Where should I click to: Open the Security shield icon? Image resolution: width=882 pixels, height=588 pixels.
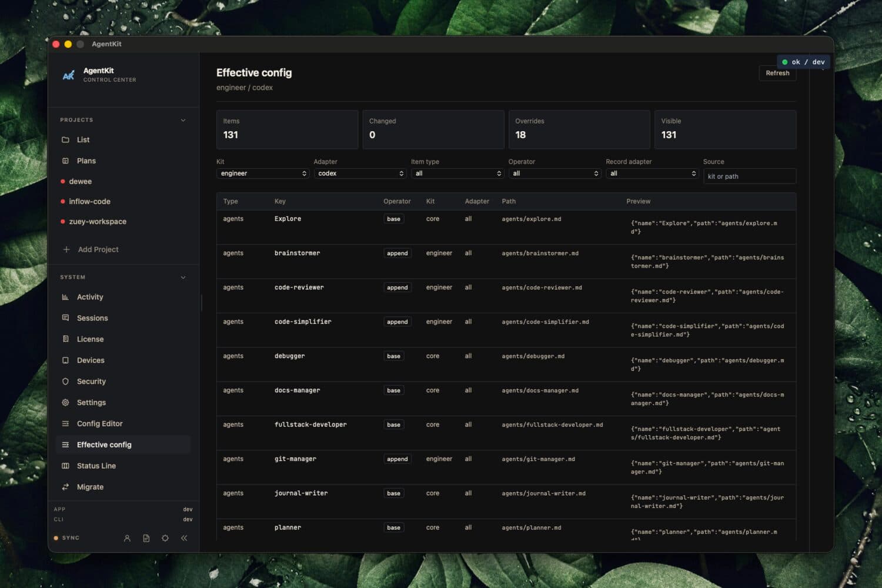tap(65, 382)
